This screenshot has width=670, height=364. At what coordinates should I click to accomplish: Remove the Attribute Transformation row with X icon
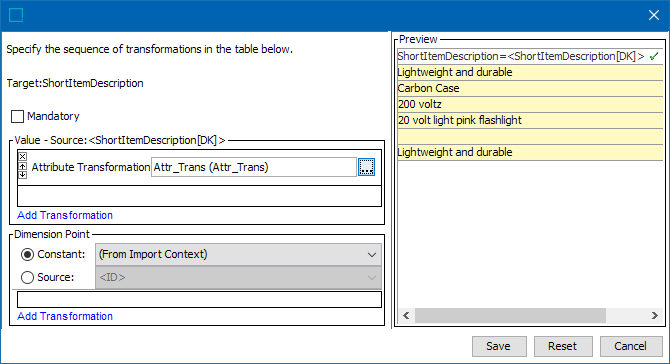click(23, 156)
